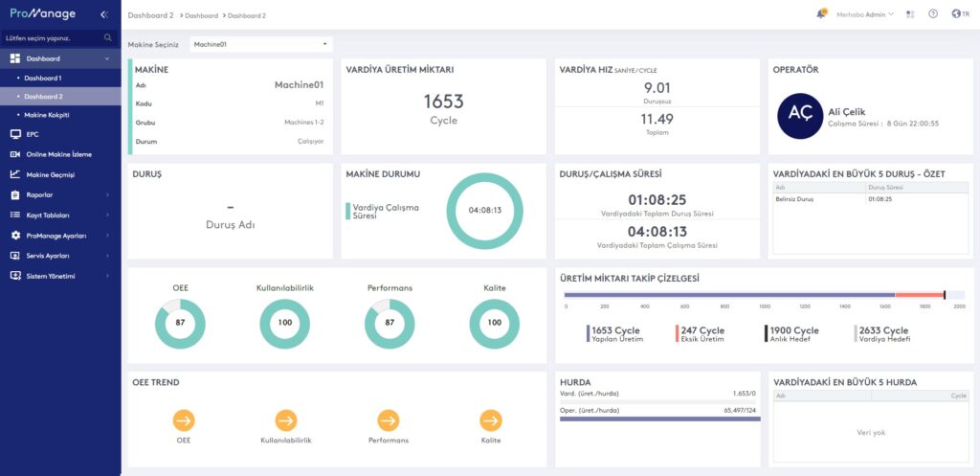The image size is (980, 476).
Task: Open Makine Kokpiti from sidebar
Action: [x=47, y=115]
